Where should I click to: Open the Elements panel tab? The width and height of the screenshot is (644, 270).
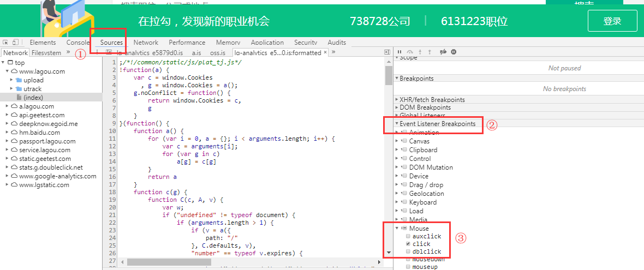(x=43, y=42)
